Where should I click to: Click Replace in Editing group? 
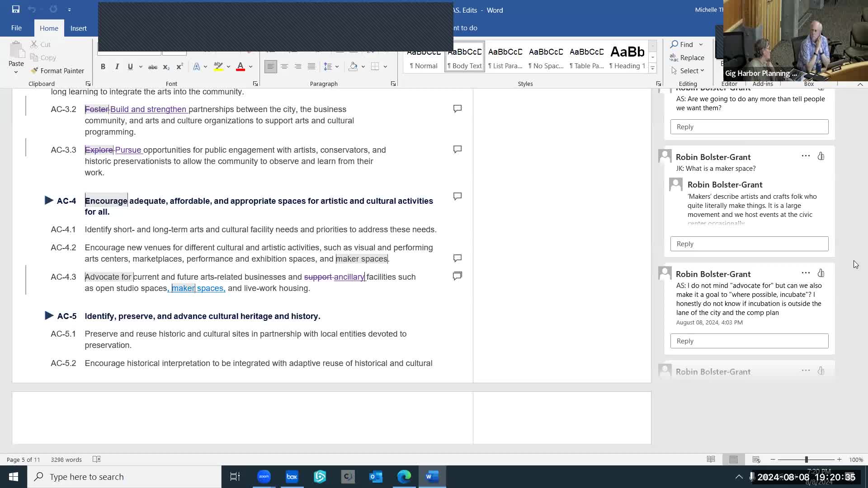tap(687, 57)
